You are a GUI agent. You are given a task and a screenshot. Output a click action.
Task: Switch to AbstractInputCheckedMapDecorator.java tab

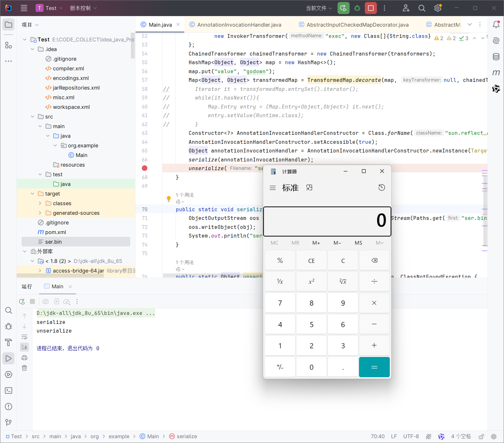pos(354,25)
